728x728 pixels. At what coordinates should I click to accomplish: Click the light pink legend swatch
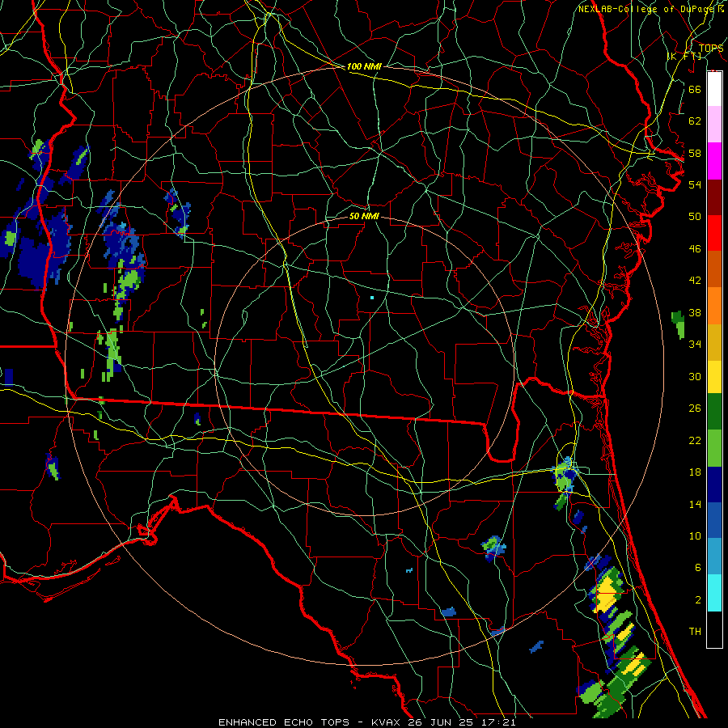point(714,124)
